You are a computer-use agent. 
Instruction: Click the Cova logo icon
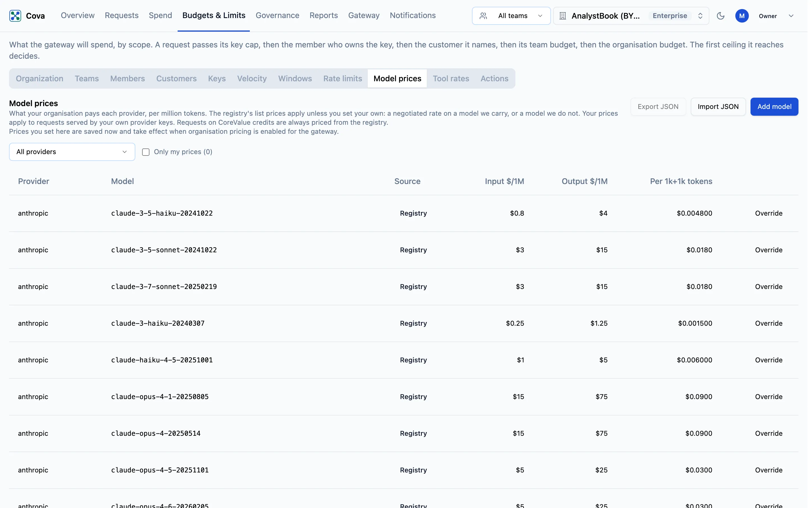(15, 16)
